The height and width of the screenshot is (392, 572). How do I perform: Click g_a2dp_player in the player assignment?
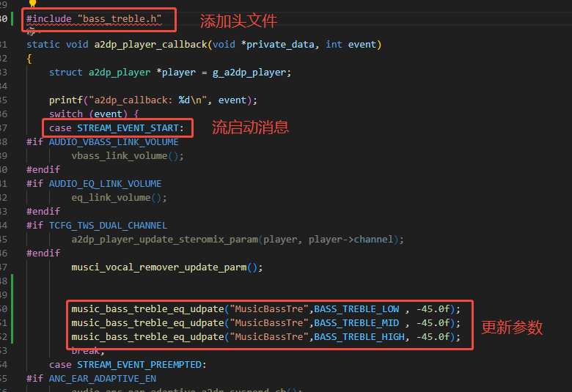tap(249, 73)
